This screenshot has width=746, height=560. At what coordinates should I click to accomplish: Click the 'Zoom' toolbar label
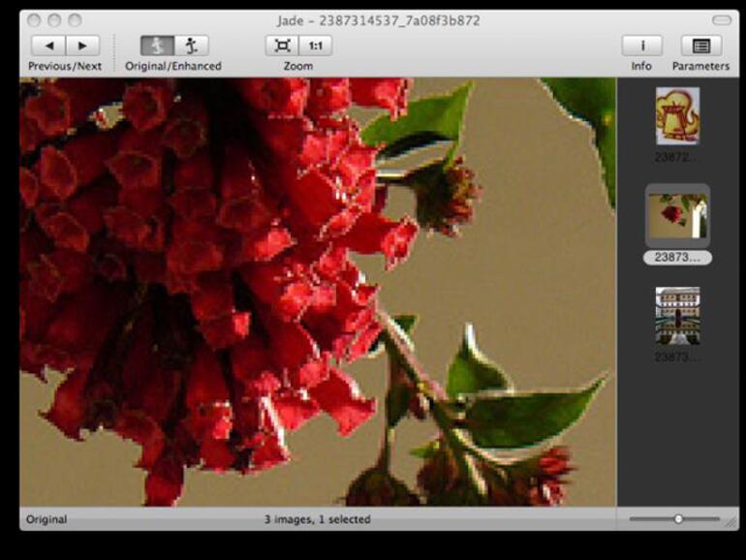click(298, 66)
